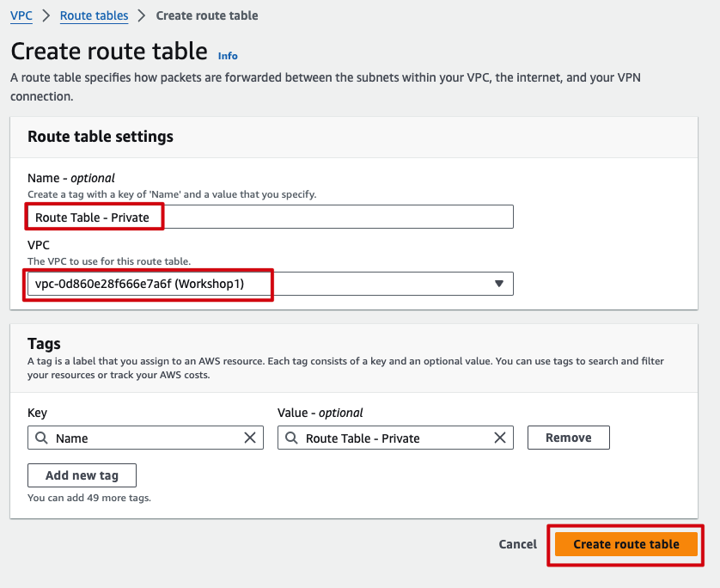
Task: Click the VPC breadcrumb link
Action: tap(21, 15)
